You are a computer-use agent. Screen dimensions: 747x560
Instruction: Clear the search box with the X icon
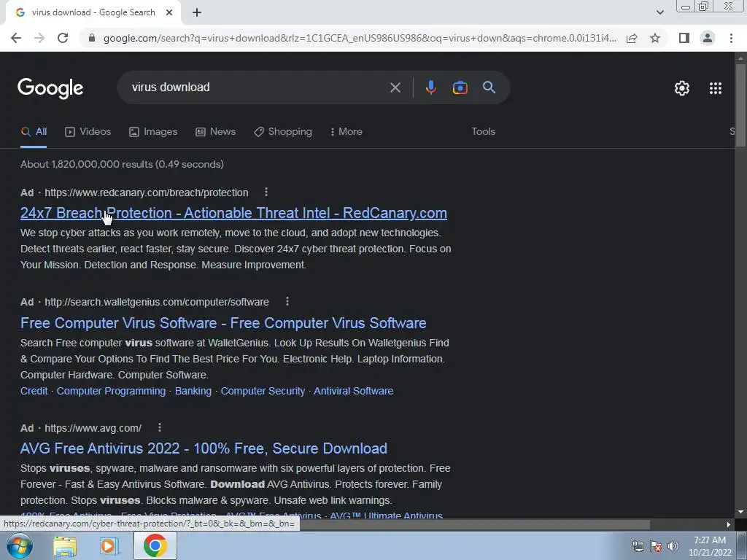point(395,87)
